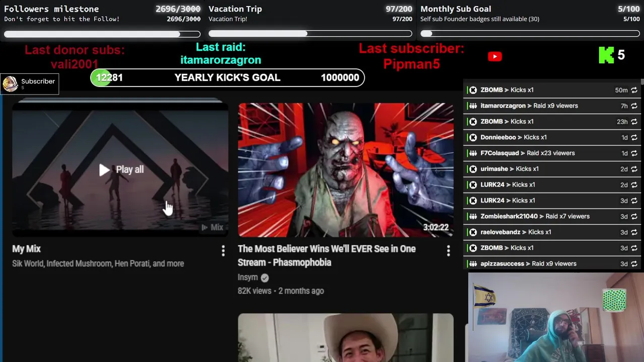The height and width of the screenshot is (362, 644).
Task: Open 'The Most Believer Wins' video title
Action: pyautogui.click(x=327, y=255)
